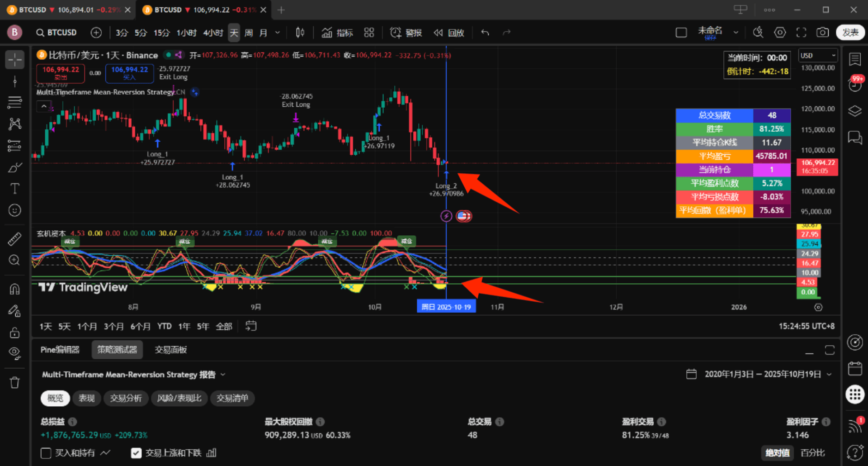Switch to the Pine Editor tab
The image size is (868, 466).
coord(60,350)
